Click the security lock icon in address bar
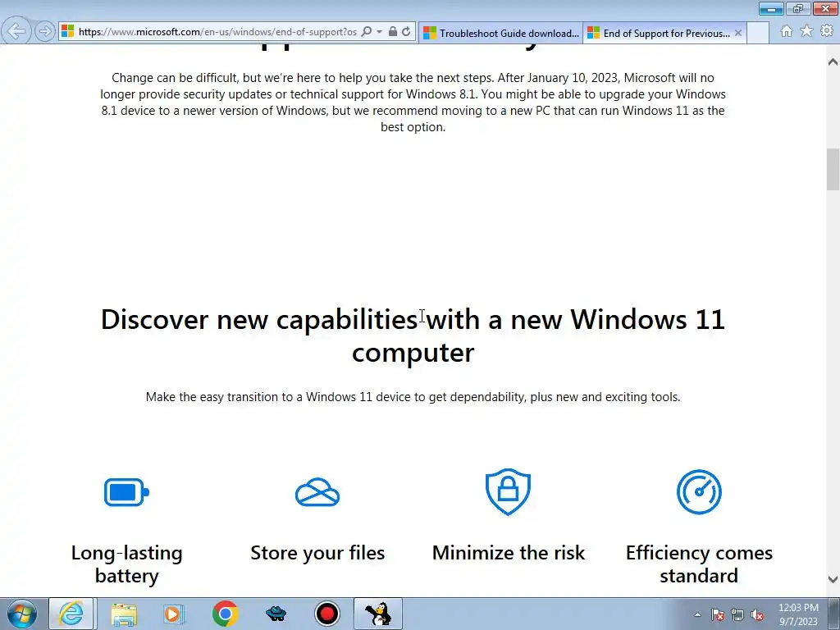This screenshot has height=630, width=840. [x=393, y=32]
